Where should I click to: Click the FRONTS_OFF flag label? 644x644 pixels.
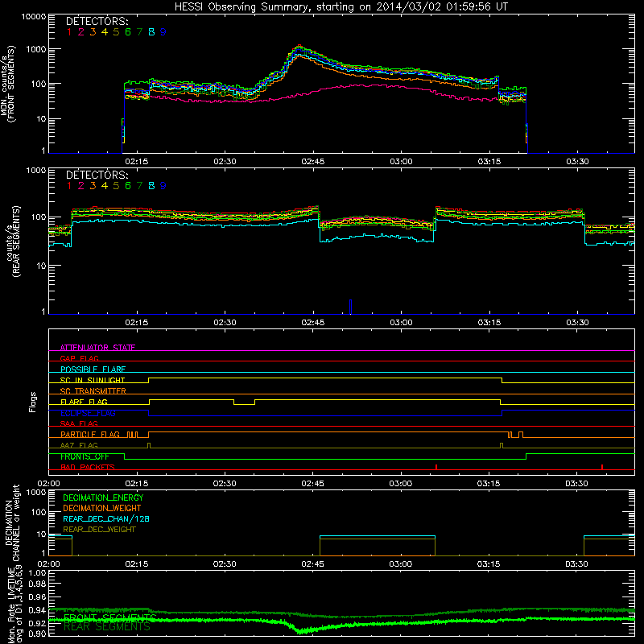coord(85,456)
